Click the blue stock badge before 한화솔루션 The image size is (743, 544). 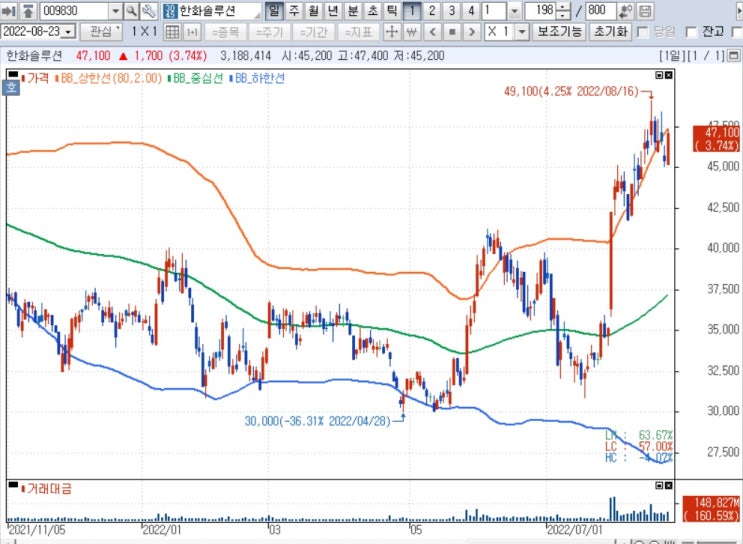tap(171, 11)
